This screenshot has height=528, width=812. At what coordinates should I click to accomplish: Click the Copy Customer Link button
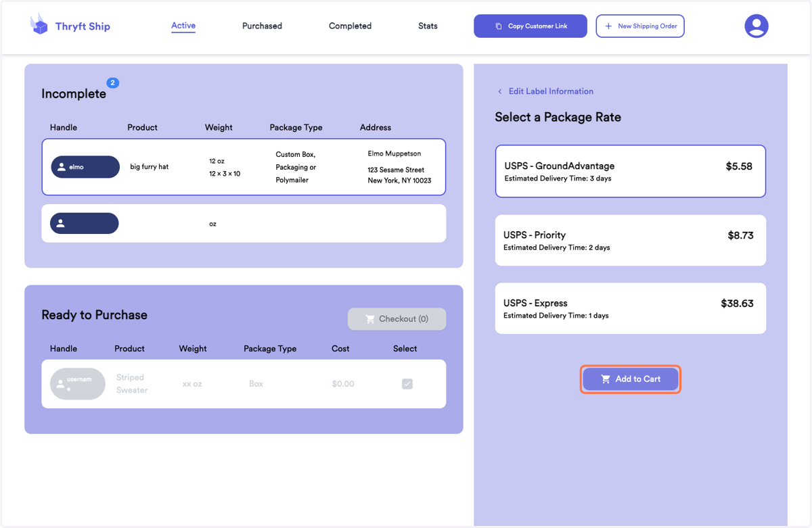click(x=531, y=26)
